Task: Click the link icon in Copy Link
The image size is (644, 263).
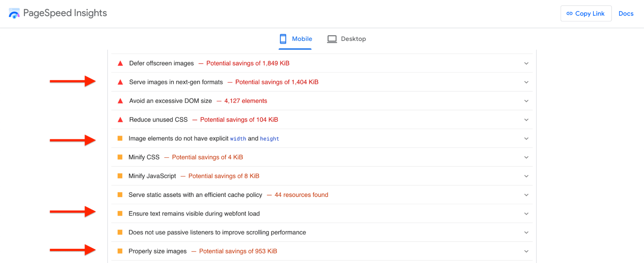Action: click(x=569, y=14)
